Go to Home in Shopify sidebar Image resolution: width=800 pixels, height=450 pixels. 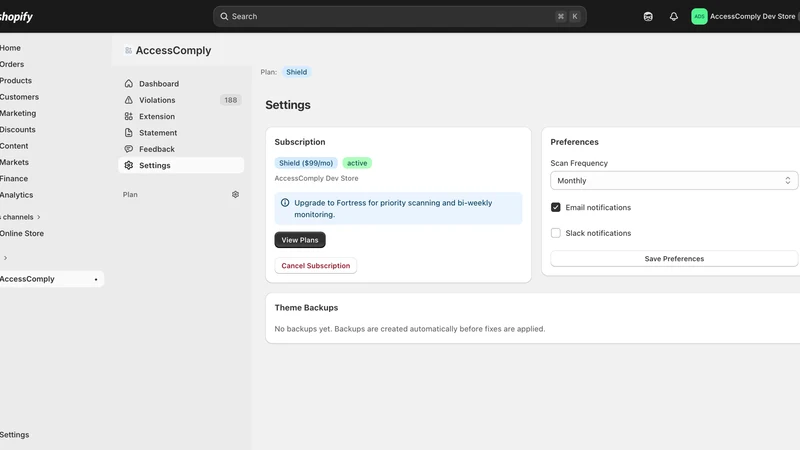pos(10,48)
